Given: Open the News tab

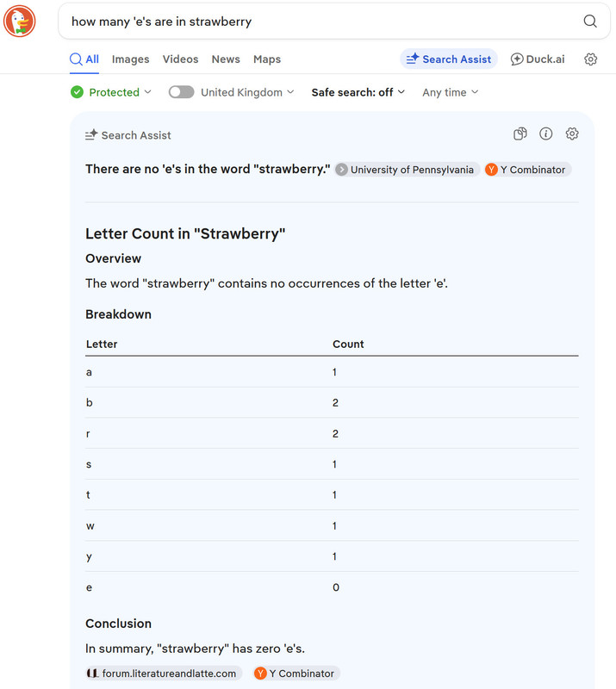Looking at the screenshot, I should (x=226, y=59).
